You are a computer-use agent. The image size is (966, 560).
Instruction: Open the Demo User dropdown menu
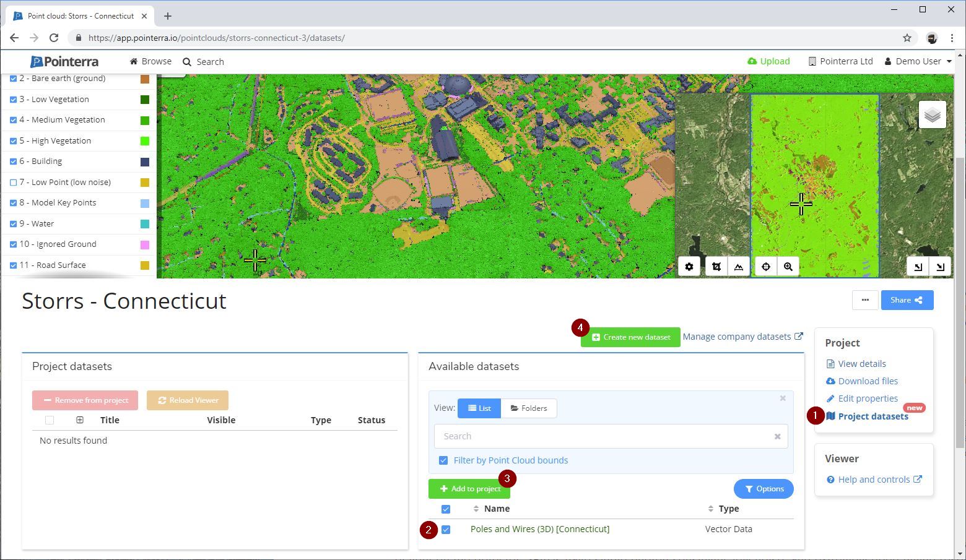tap(918, 61)
